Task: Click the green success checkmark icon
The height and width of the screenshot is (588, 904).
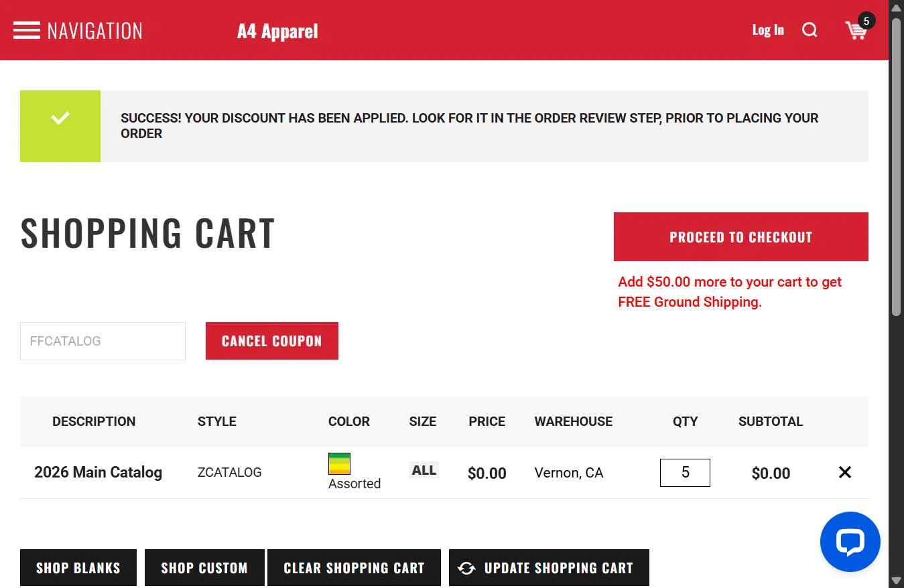Action: pyautogui.click(x=60, y=119)
